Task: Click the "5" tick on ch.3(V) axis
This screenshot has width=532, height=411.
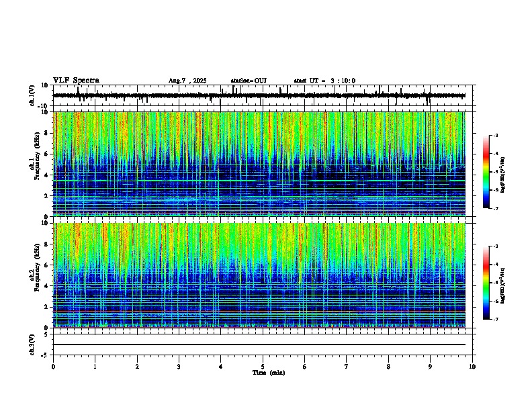Action: tap(47, 334)
